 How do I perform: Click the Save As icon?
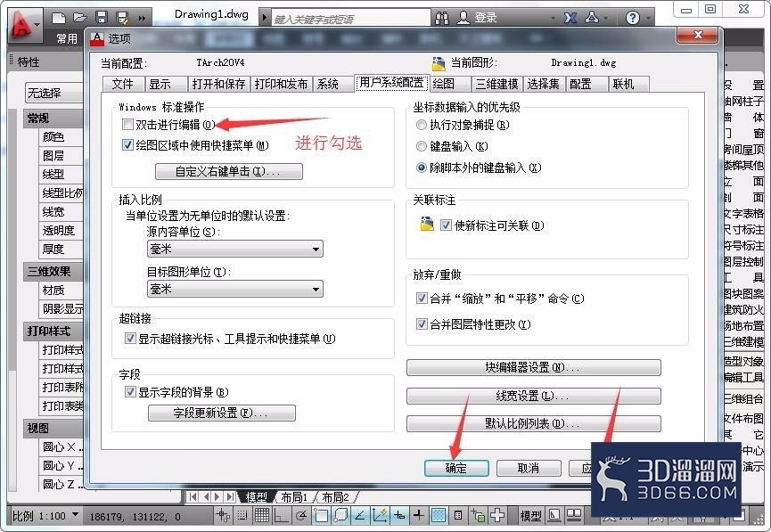pyautogui.click(x=122, y=19)
